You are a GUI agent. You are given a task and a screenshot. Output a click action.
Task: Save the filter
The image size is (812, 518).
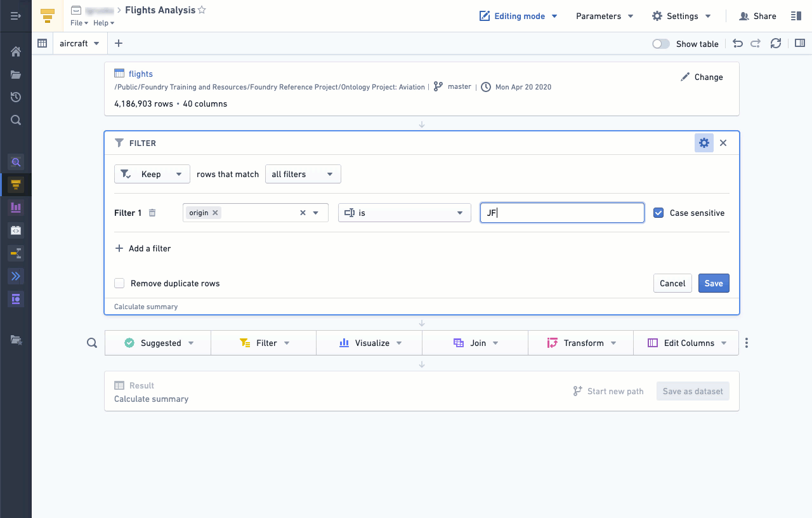click(x=714, y=283)
